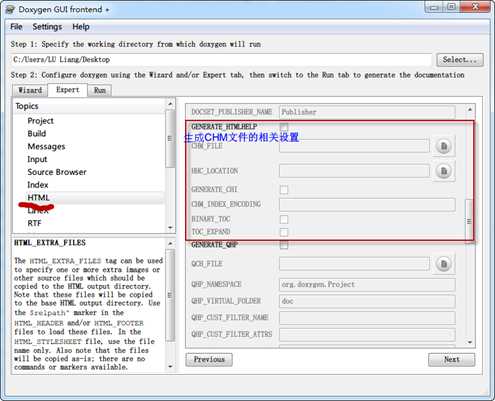This screenshot has width=495, height=401.
Task: Select the Build topic
Action: (x=37, y=134)
